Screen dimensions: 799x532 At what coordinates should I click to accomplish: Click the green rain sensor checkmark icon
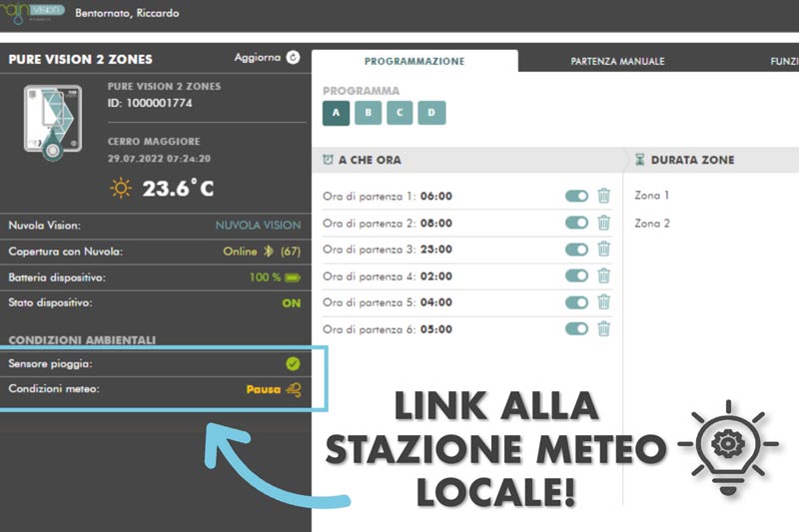(293, 364)
